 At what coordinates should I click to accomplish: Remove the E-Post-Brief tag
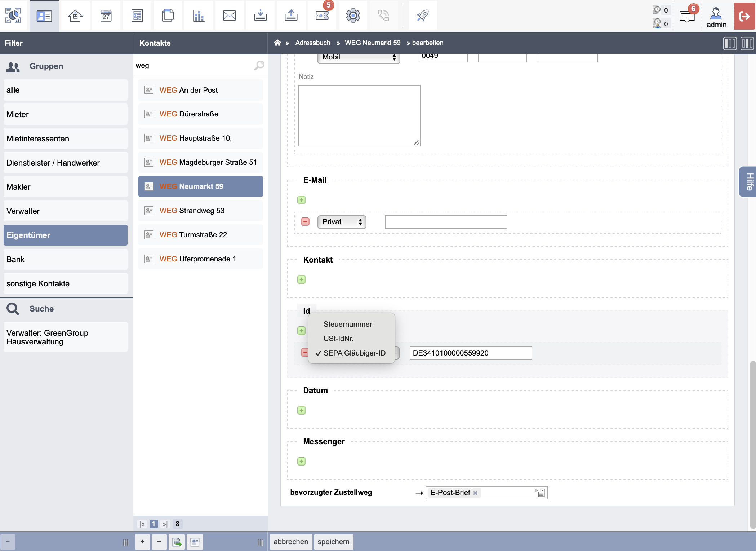pos(475,493)
